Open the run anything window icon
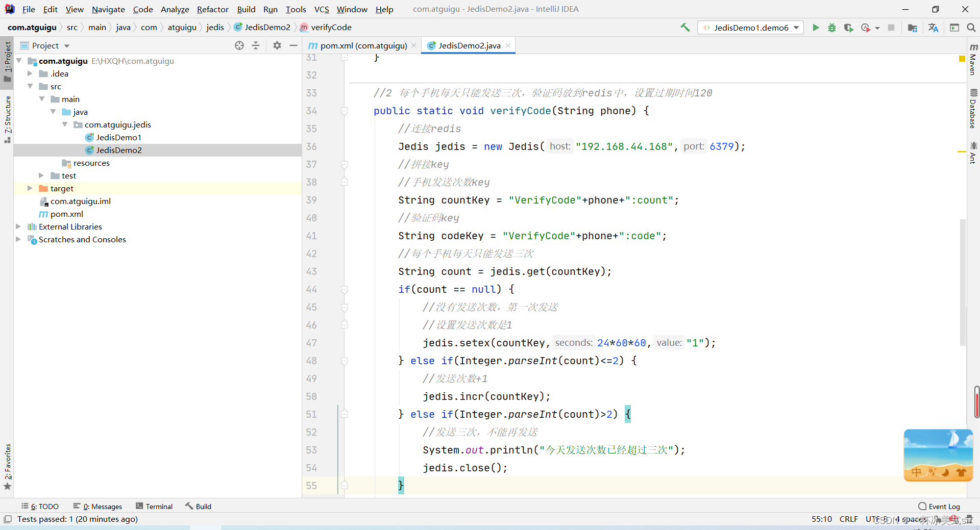 pyautogui.click(x=954, y=28)
